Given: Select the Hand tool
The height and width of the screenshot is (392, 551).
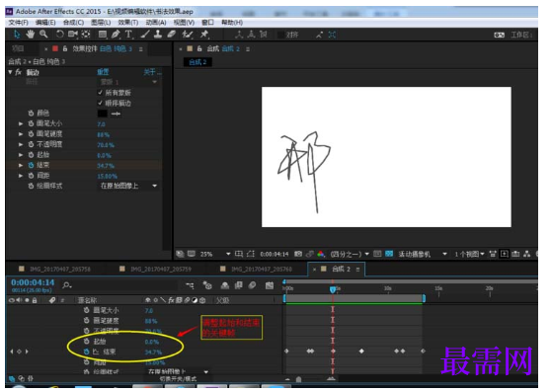Looking at the screenshot, I should coord(31,35).
